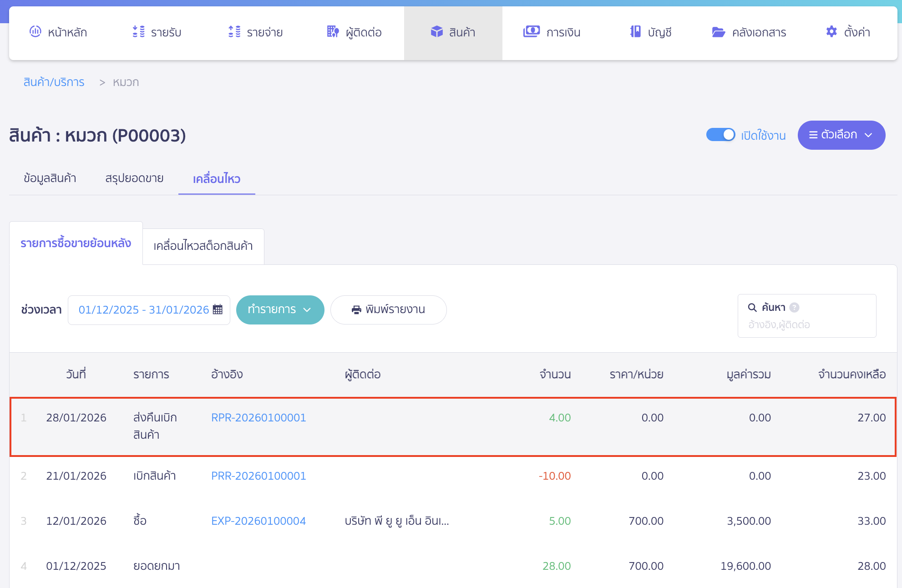Screen dimensions: 902x588
Task: Open รายรับ income list icon
Action: pos(138,32)
